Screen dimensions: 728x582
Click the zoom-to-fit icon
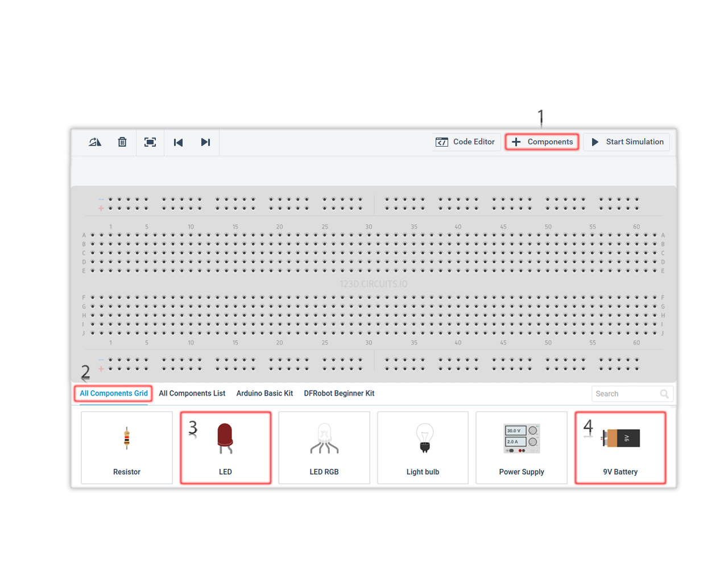[x=150, y=142]
